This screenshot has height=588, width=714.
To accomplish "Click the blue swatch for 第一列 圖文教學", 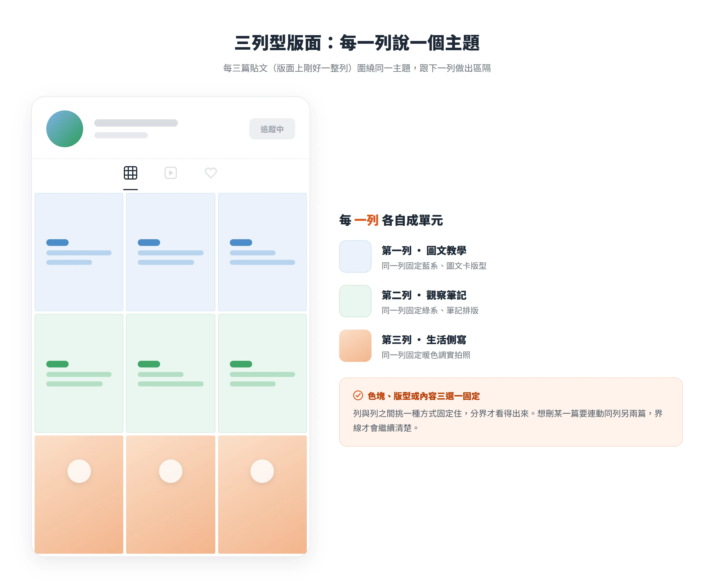I will click(x=355, y=257).
